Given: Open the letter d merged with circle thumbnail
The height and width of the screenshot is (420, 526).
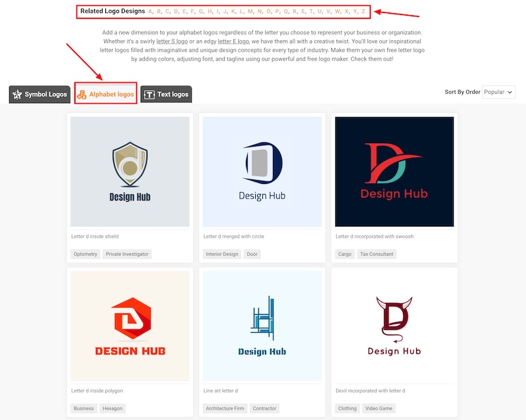Looking at the screenshot, I should (262, 172).
